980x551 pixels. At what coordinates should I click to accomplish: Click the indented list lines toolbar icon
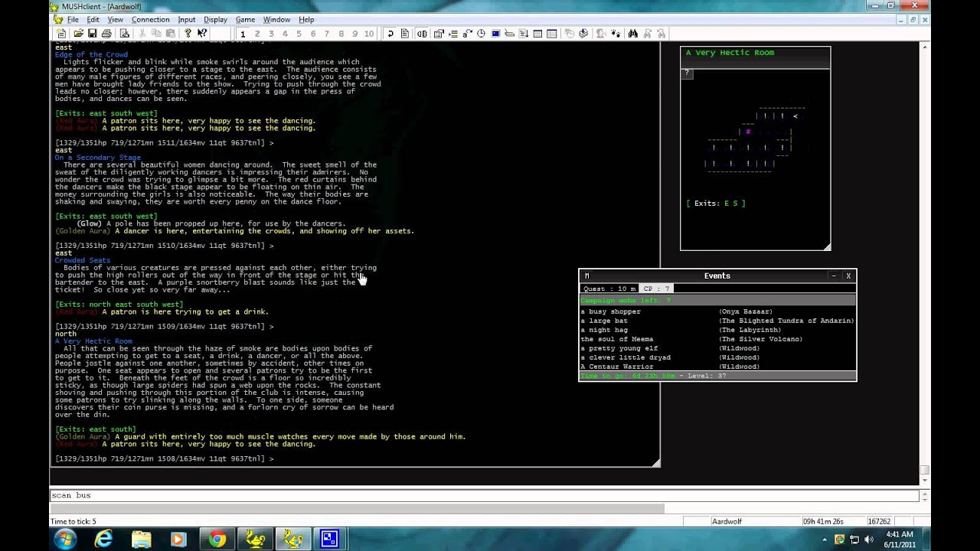tap(452, 34)
